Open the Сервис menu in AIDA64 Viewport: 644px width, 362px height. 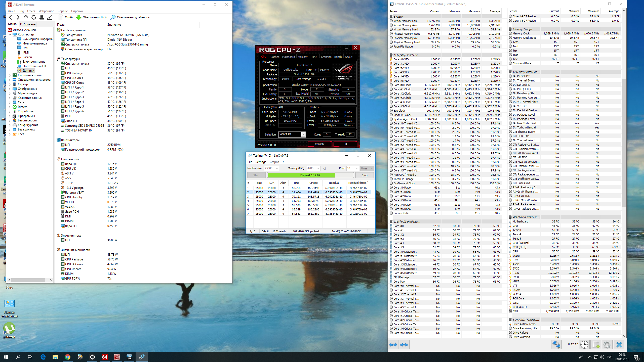62,11
